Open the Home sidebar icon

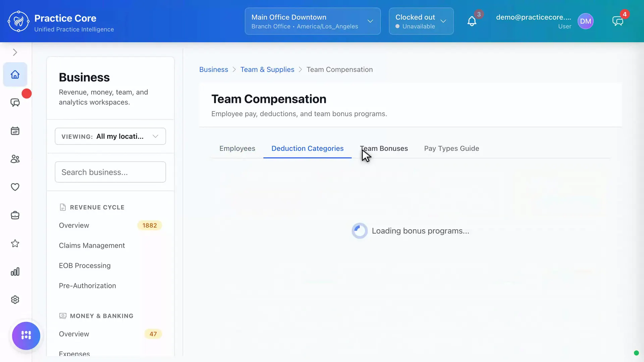tap(15, 74)
